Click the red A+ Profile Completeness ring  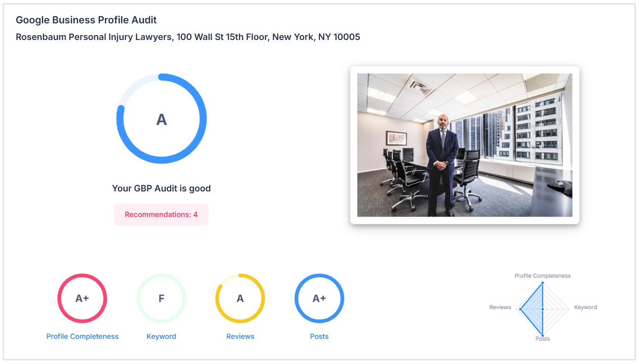point(82,298)
